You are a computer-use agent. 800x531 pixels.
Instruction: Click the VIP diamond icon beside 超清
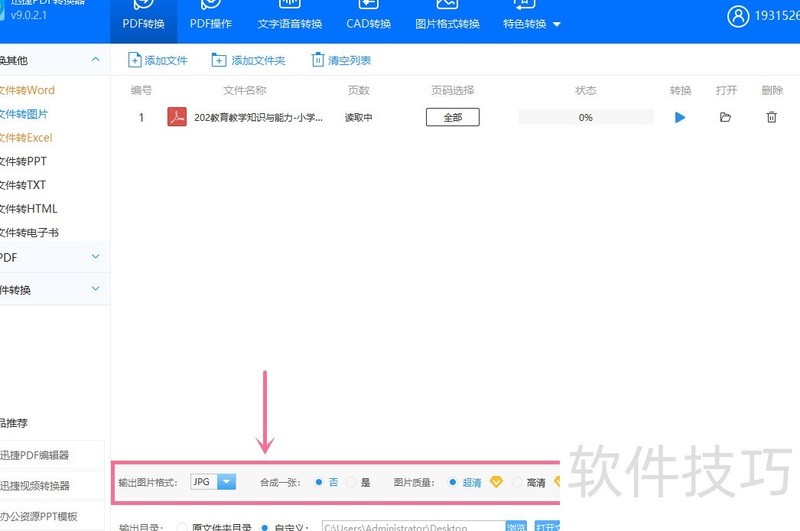496,482
